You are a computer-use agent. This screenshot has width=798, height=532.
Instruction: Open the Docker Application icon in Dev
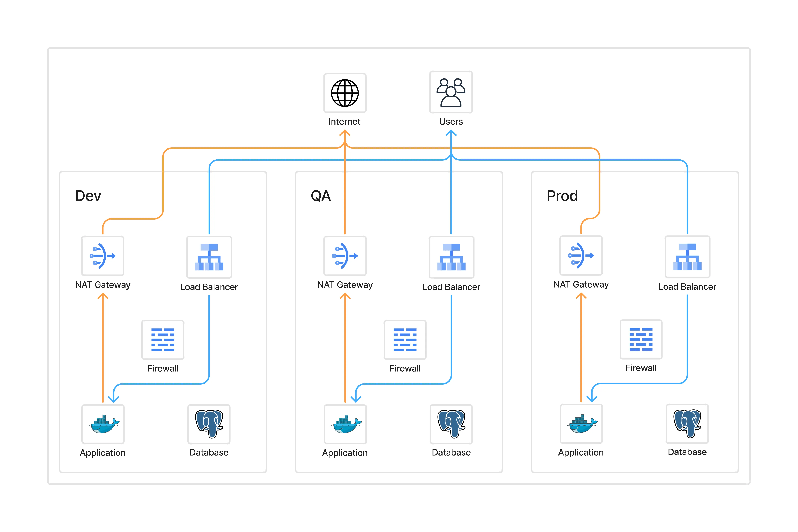103,425
